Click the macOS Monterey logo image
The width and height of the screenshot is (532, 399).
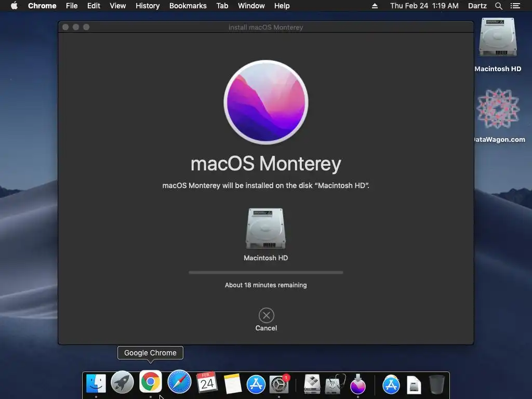tap(266, 102)
